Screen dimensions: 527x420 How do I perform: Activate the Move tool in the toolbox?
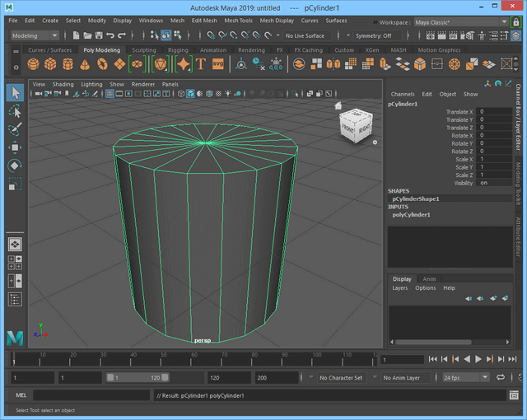(x=15, y=147)
